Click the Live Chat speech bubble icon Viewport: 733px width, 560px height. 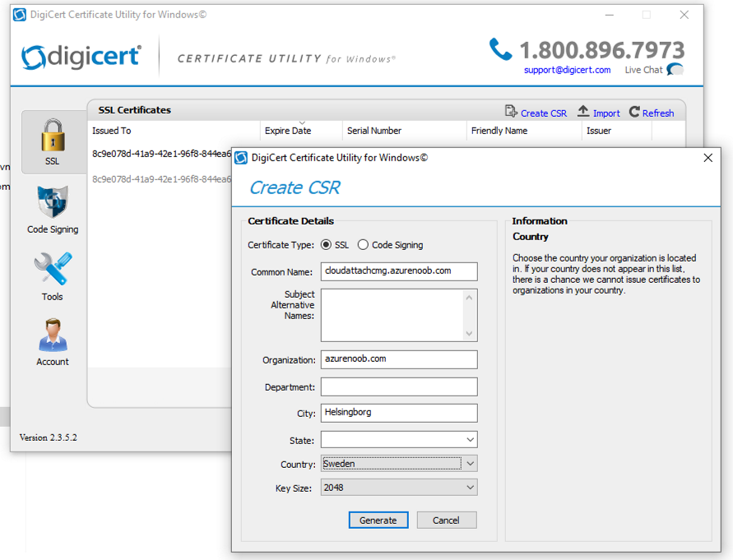coord(675,70)
